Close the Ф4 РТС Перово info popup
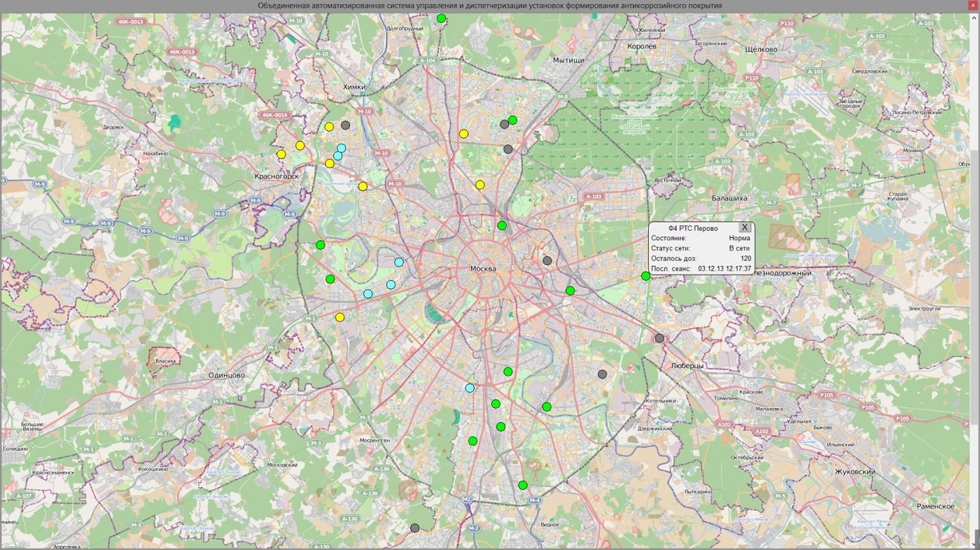This screenshot has width=980, height=550. (745, 227)
